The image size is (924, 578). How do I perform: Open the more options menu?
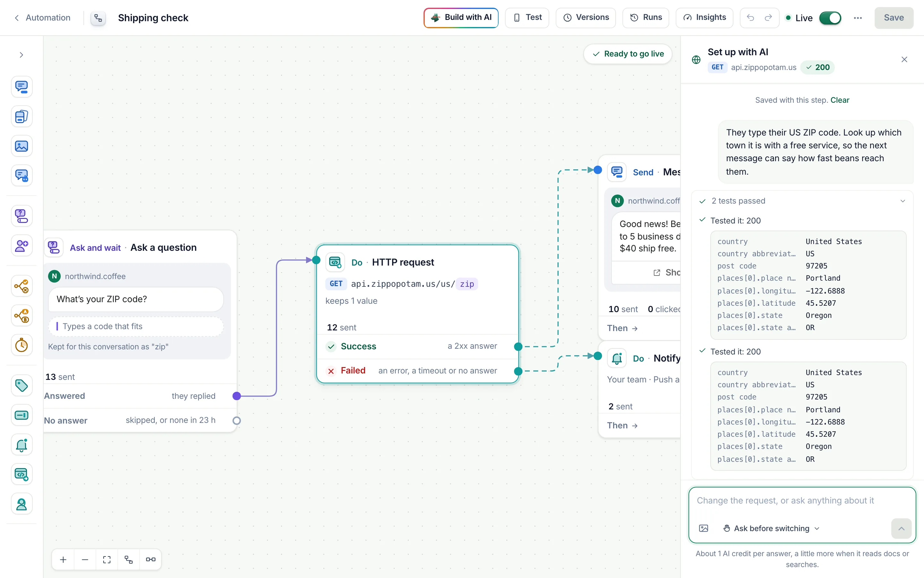pyautogui.click(x=858, y=18)
